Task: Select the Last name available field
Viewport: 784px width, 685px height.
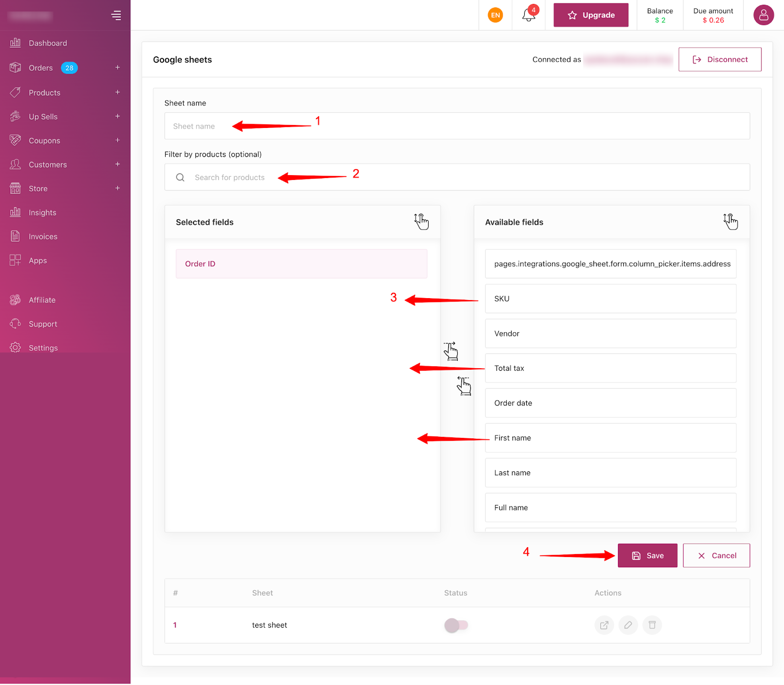Action: tap(611, 473)
